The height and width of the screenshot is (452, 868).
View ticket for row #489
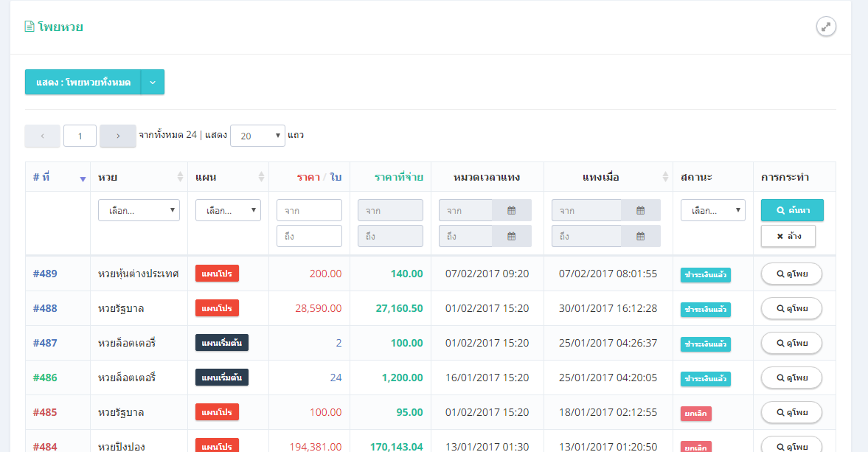click(x=791, y=274)
